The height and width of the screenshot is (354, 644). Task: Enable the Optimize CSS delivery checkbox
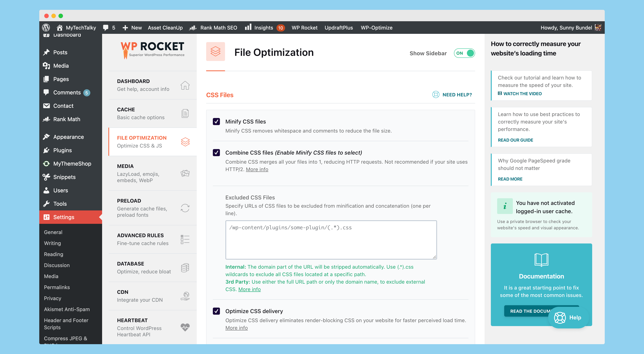(x=216, y=311)
